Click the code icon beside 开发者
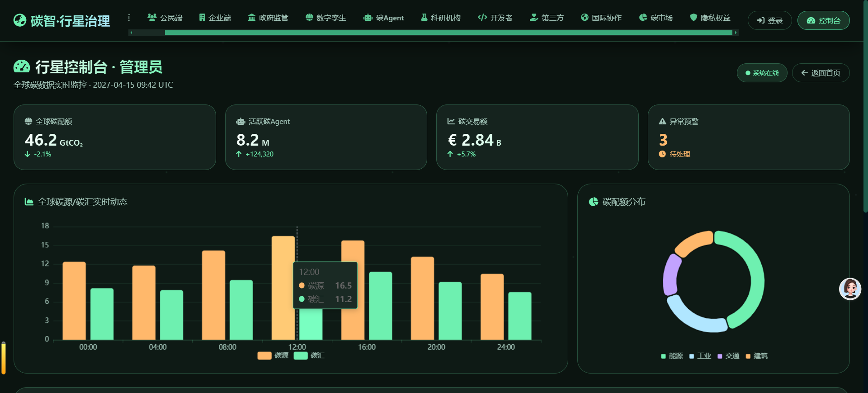The width and height of the screenshot is (868, 393). 482,17
